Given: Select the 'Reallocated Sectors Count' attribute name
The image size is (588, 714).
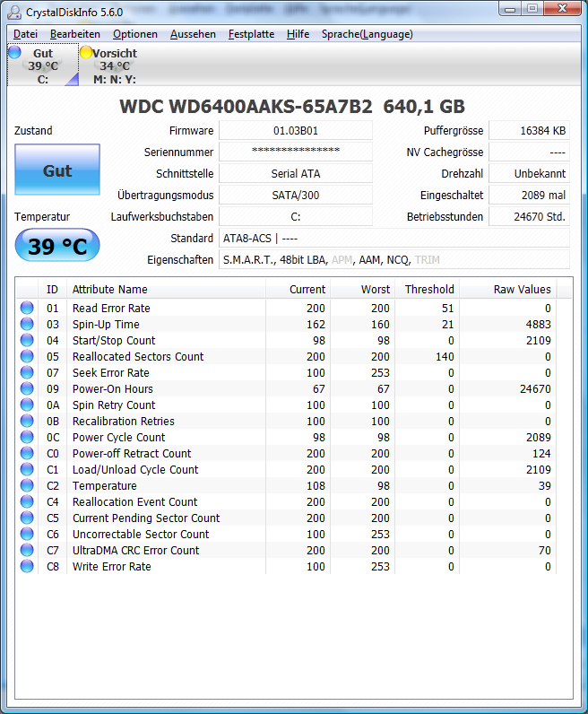Looking at the screenshot, I should [138, 356].
